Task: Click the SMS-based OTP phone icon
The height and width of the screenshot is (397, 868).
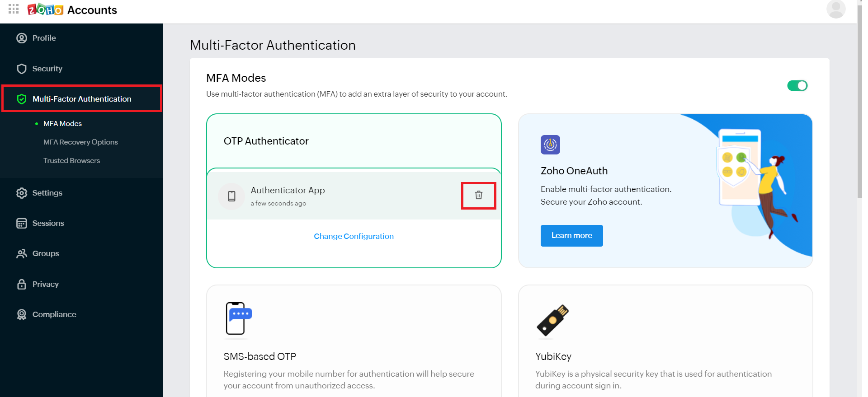Action: (238, 318)
